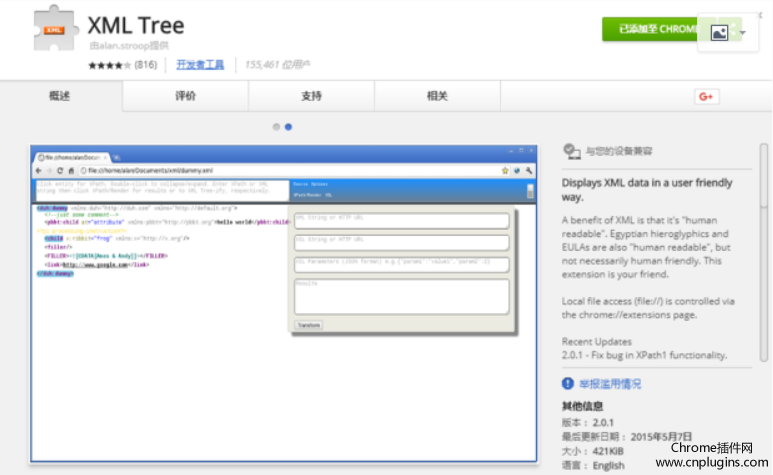Screen dimensions: 773x475
Task: Click the blue exclamation report icon
Action: point(567,383)
